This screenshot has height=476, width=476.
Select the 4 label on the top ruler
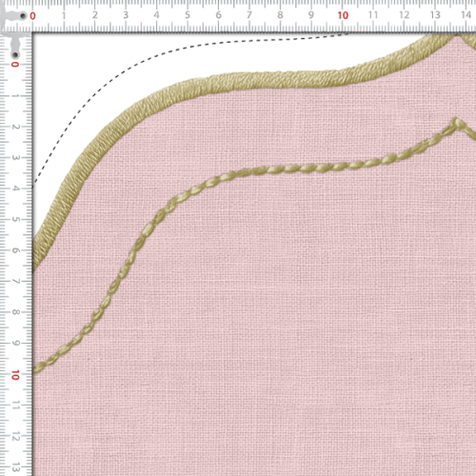point(156,15)
